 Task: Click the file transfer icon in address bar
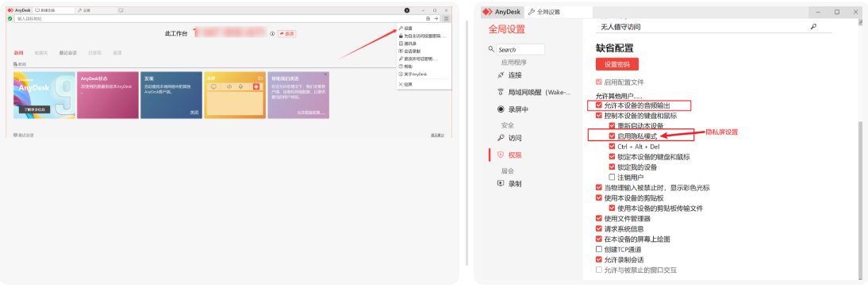click(x=428, y=18)
